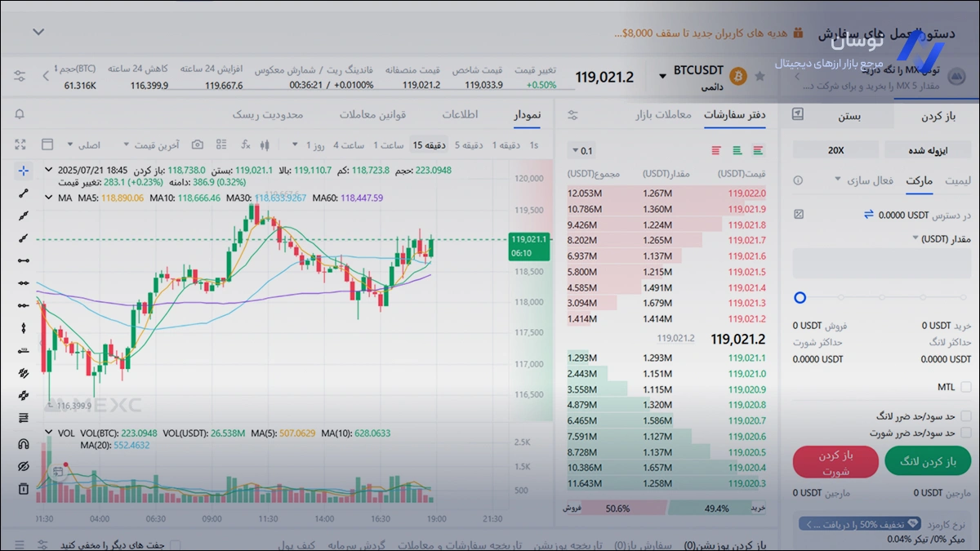Click باز کردن لانگ open long button

(x=928, y=461)
